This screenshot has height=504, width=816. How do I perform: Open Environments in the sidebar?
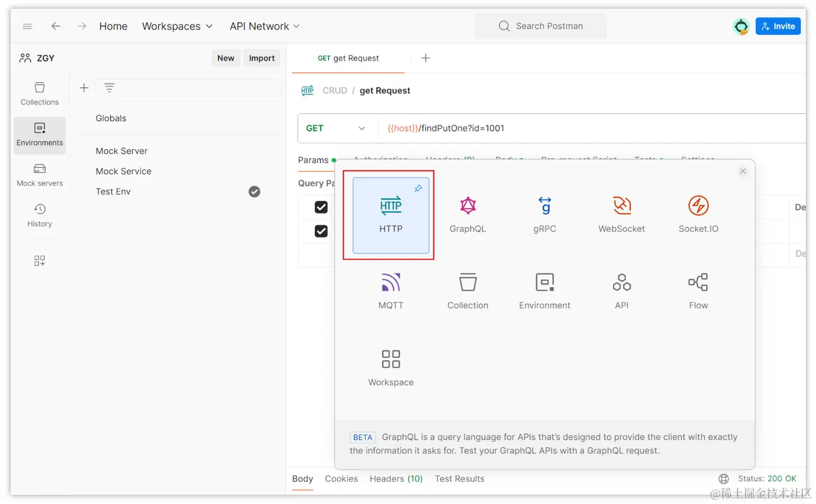[x=40, y=134]
